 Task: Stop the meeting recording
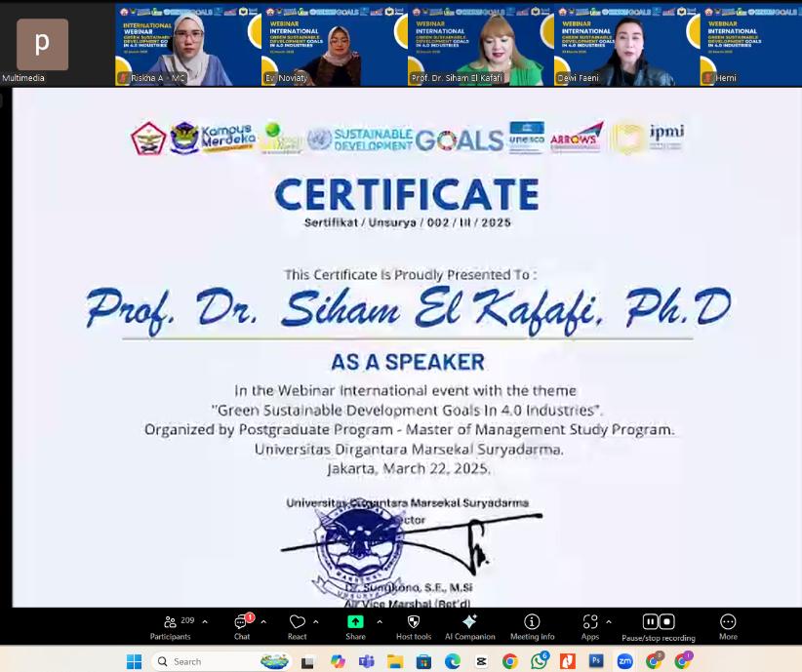tap(667, 621)
